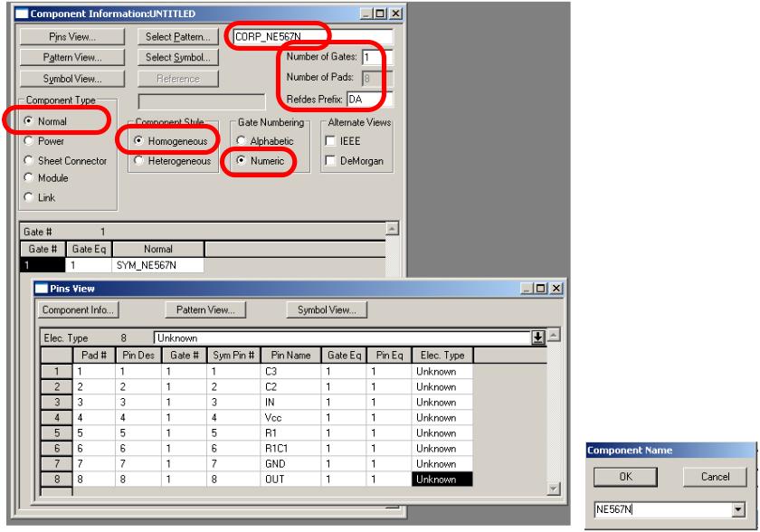The height and width of the screenshot is (532, 760).
Task: Click Elec. Type Unknown cell for Vcc row
Action: [x=442, y=418]
